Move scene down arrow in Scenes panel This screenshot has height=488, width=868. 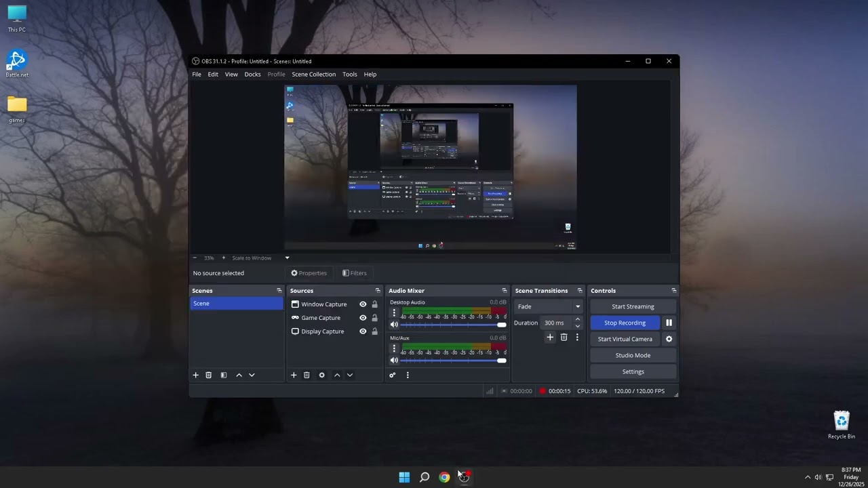point(252,375)
